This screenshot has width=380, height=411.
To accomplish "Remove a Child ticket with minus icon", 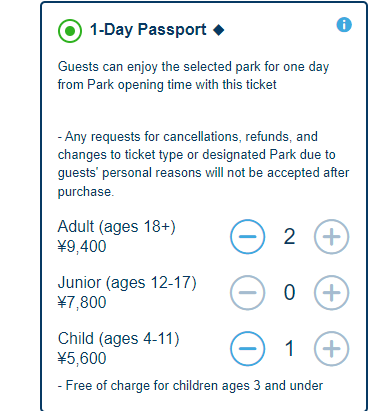I will (x=248, y=349).
